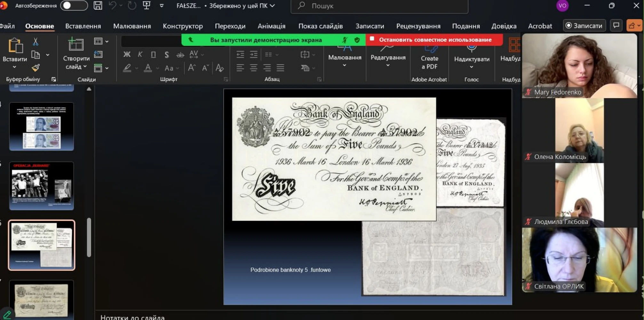The image size is (644, 320).
Task: Click Остановить совместное использование button
Action: 434,40
